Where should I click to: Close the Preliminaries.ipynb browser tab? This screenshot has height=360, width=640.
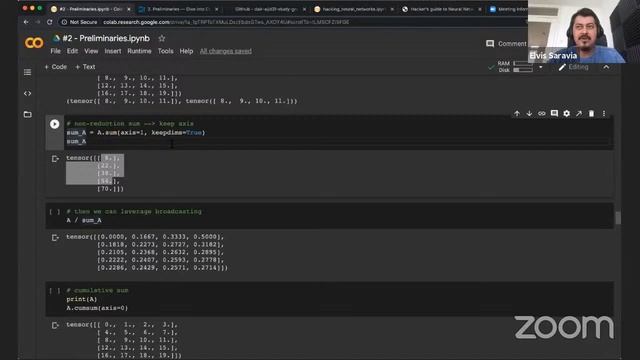pos(129,9)
